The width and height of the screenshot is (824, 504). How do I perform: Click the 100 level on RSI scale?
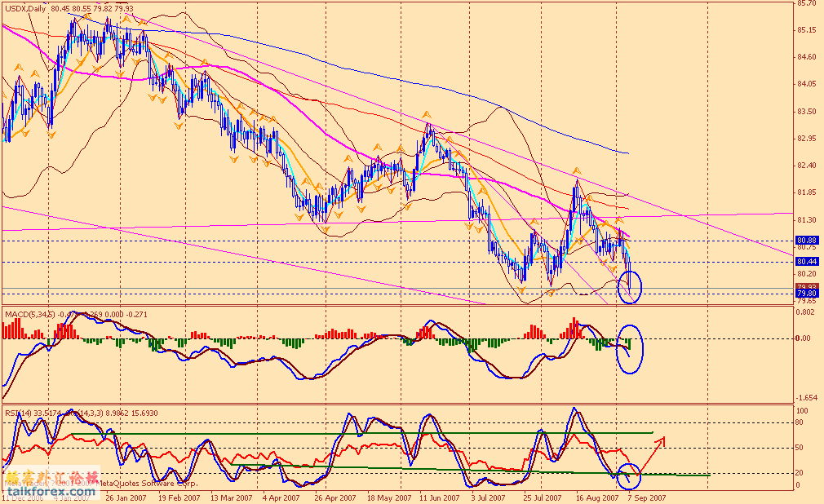pyautogui.click(x=803, y=410)
